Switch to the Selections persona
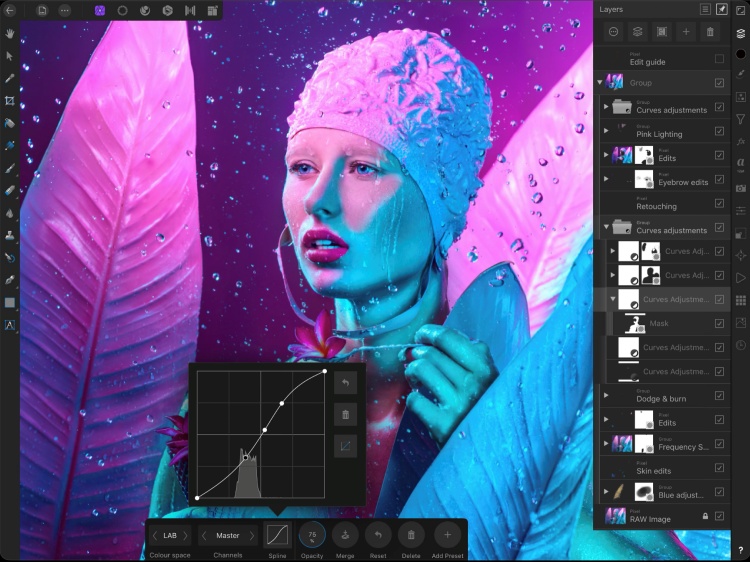 (122, 10)
